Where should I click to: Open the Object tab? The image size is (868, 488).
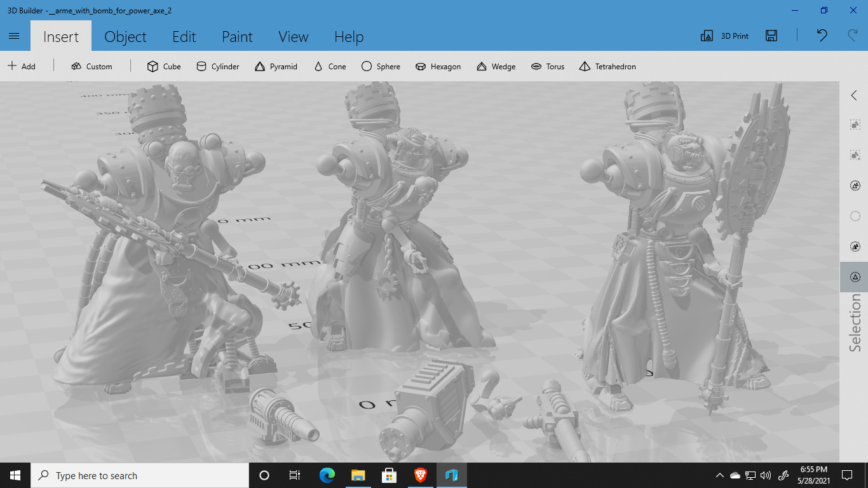(x=125, y=36)
